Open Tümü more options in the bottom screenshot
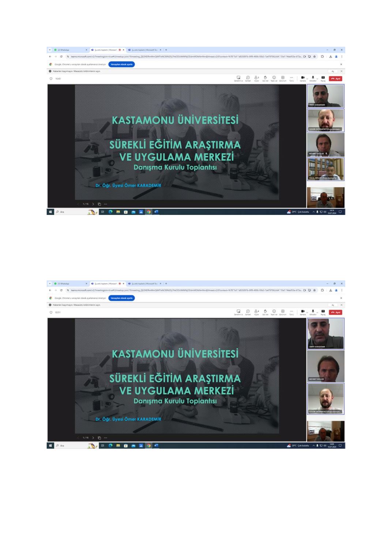Image resolution: width=392 pixels, height=555 pixels. [x=291, y=312]
